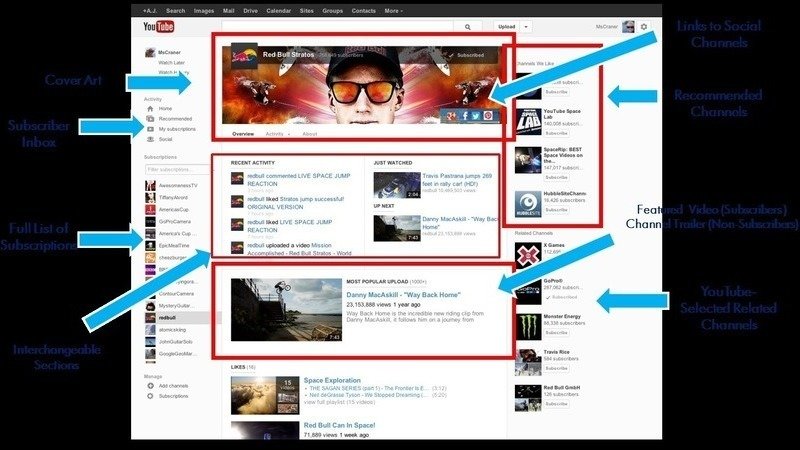The image size is (800, 450).
Task: Subscribe to SpaceRip channel
Action: click(556, 178)
